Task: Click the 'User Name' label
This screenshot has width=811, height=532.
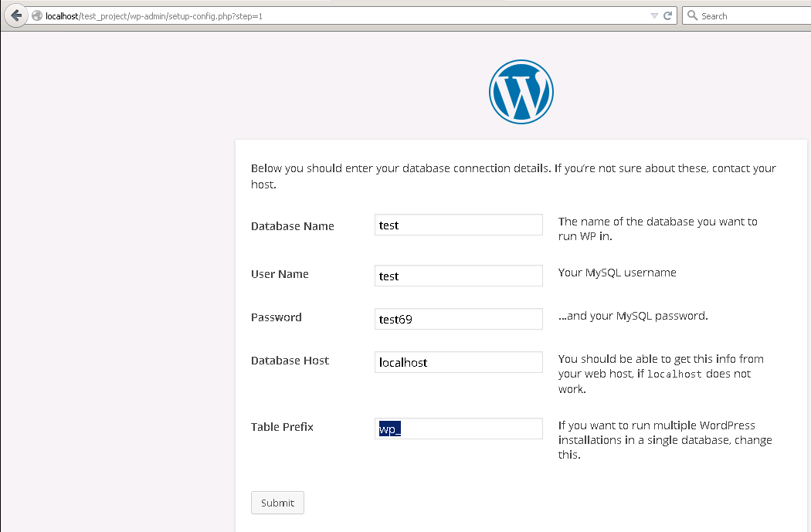Action: pyautogui.click(x=280, y=274)
